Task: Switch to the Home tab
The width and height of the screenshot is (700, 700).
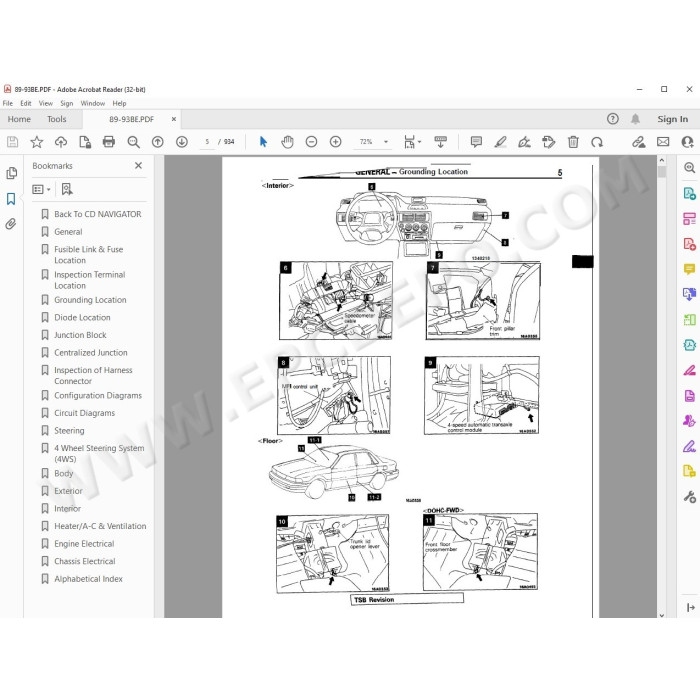Action: coord(19,119)
